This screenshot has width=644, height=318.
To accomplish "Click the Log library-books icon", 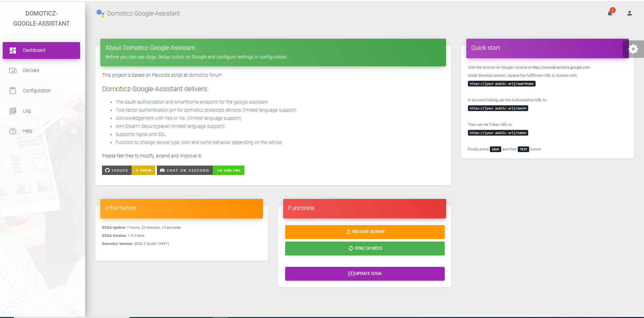I will pos(13,111).
